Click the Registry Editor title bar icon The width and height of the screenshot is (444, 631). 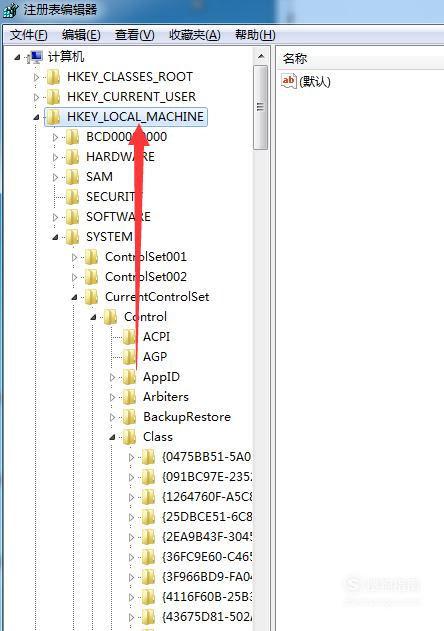pyautogui.click(x=10, y=10)
